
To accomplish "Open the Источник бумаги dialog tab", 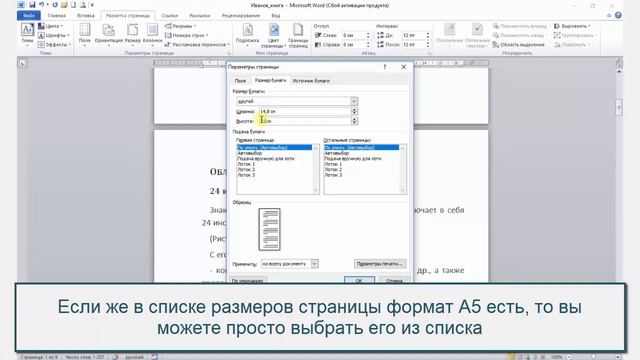I will pos(311,81).
